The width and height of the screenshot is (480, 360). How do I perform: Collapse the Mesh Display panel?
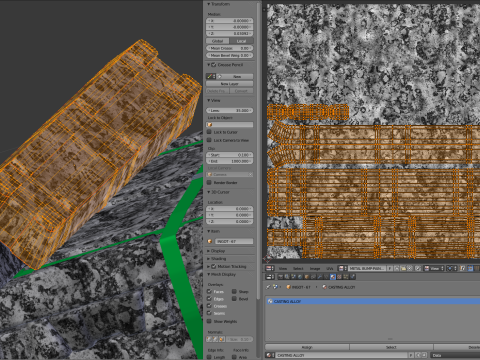(209, 274)
